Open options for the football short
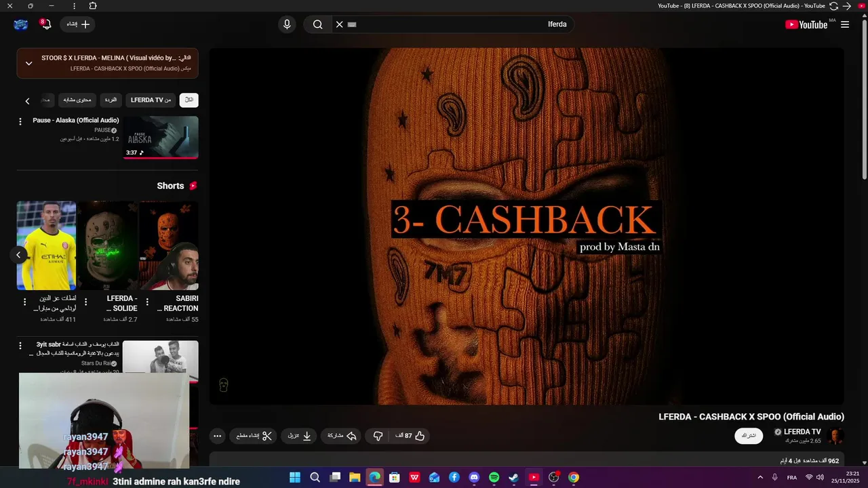 [24, 302]
